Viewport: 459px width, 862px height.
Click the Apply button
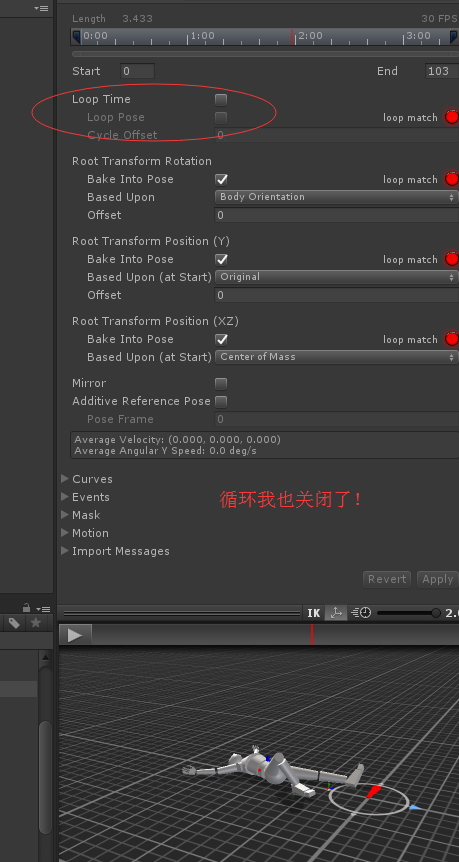(x=438, y=579)
